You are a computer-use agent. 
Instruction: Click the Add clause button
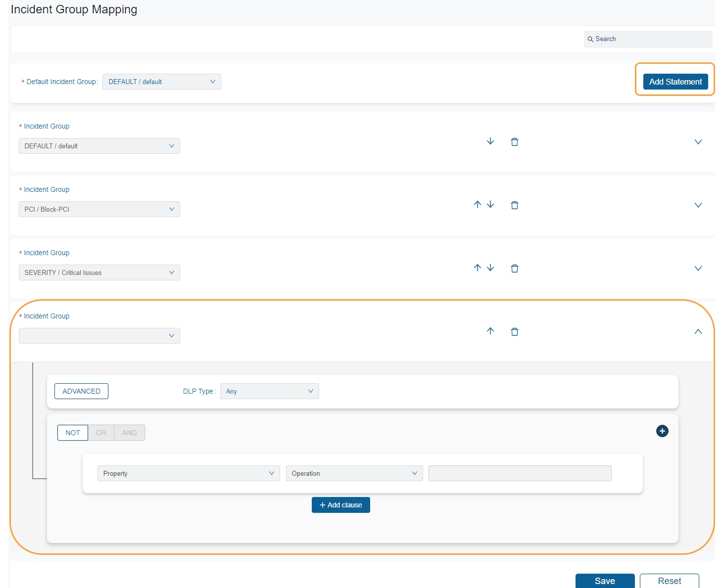pyautogui.click(x=340, y=504)
